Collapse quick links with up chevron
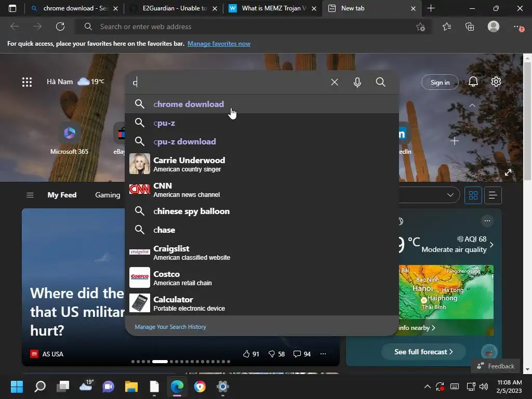This screenshot has height=399, width=532. click(472, 105)
